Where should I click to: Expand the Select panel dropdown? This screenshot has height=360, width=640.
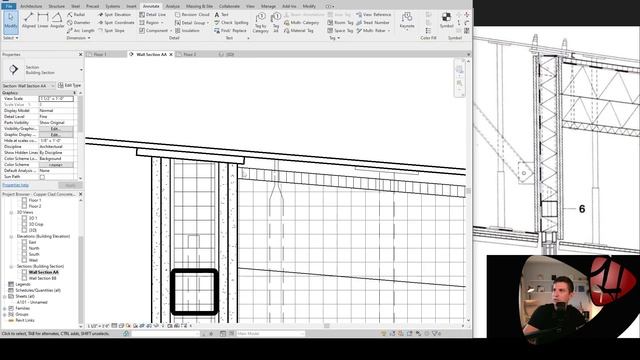click(11, 38)
